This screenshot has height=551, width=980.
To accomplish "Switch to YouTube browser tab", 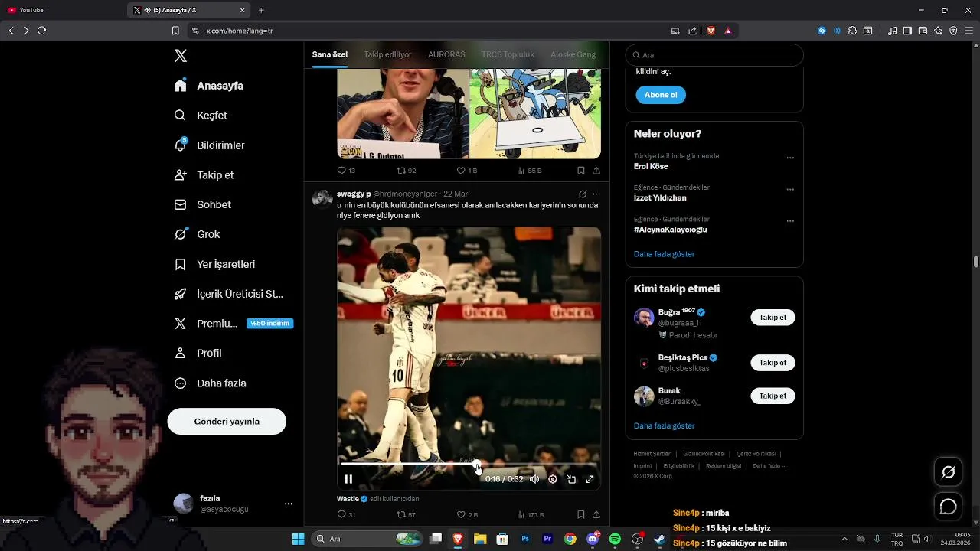I will (61, 10).
